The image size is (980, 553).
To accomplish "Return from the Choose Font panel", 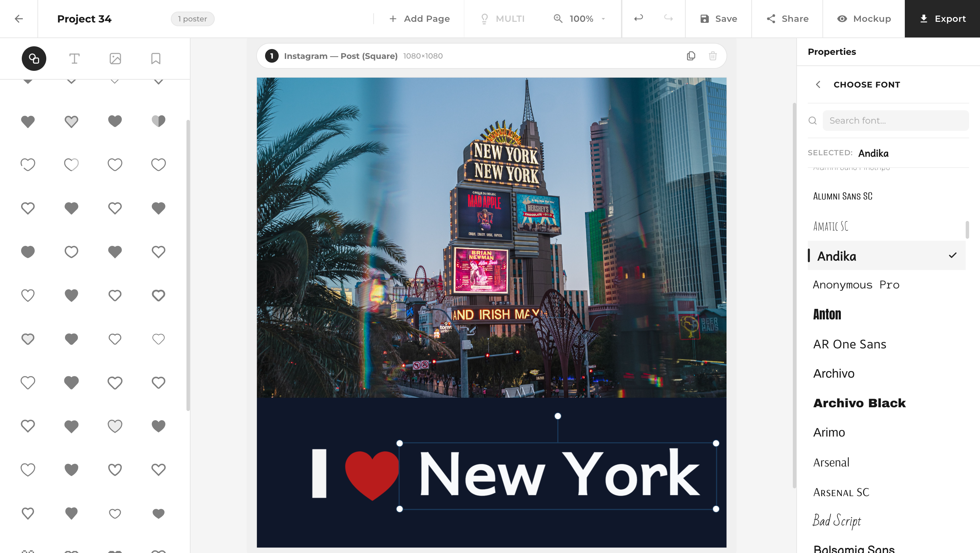I will coord(818,84).
